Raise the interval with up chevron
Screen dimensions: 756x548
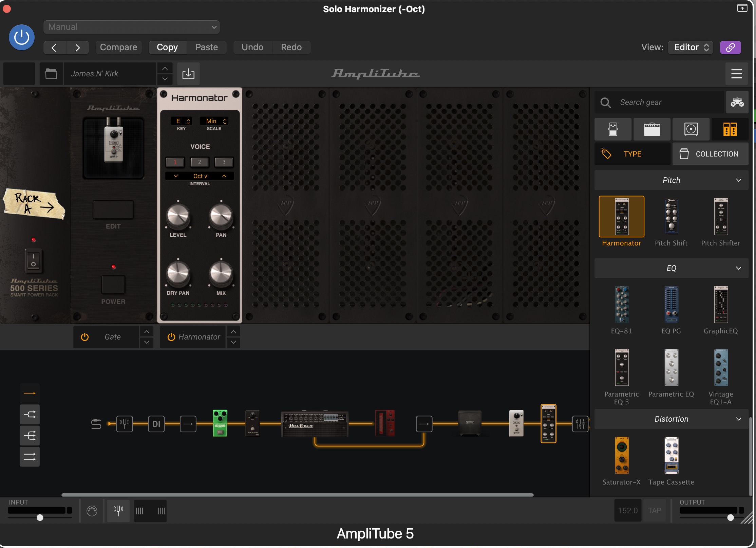point(224,176)
